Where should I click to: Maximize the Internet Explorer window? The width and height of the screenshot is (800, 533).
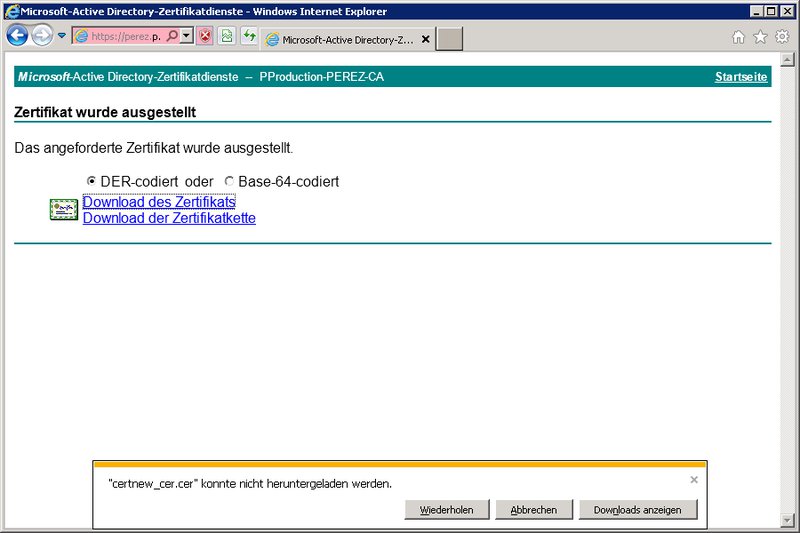771,11
